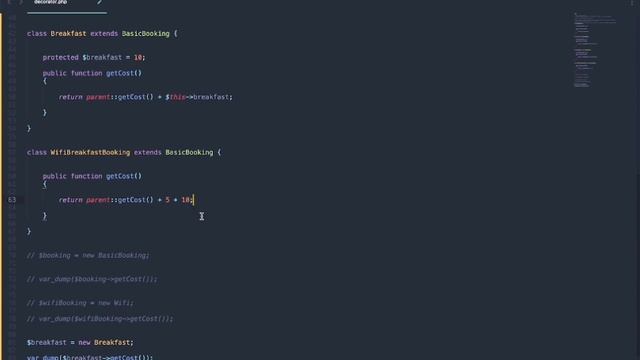Click the '// $wifiBooking = new Wifi;' comment
This screenshot has height=360, width=640.
point(80,302)
